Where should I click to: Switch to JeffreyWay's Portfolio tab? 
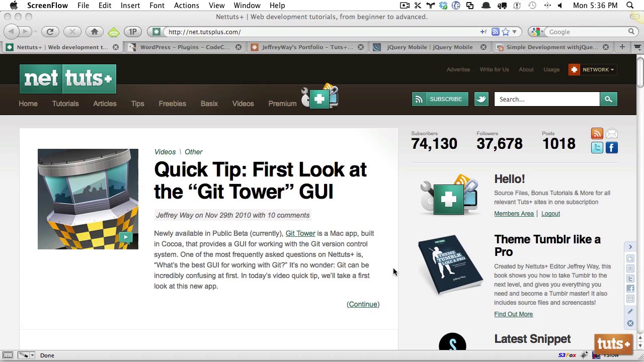point(307,47)
